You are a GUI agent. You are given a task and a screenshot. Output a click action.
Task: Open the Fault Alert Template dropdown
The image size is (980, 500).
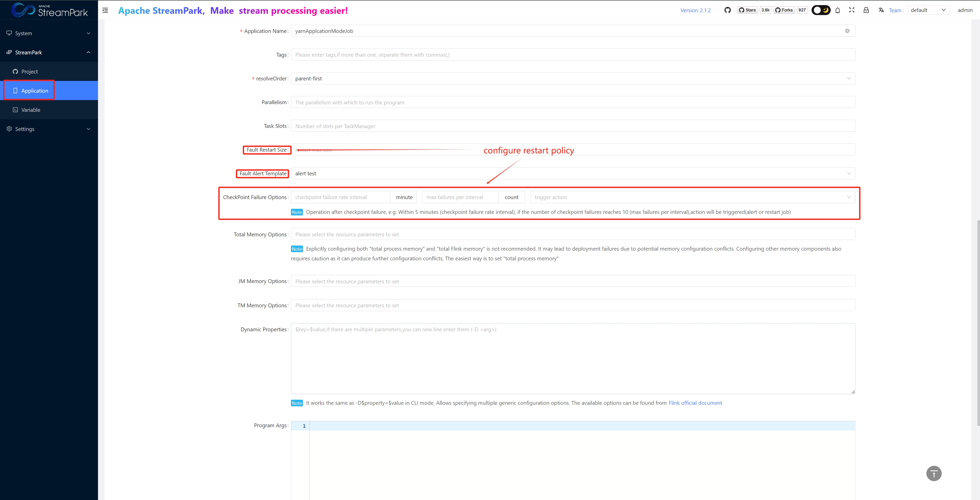(x=572, y=174)
